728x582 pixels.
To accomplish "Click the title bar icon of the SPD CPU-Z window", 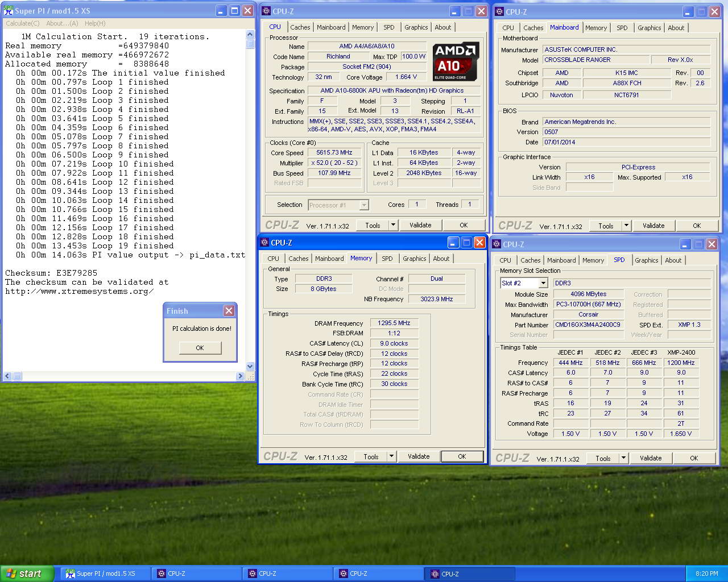I will [497, 244].
